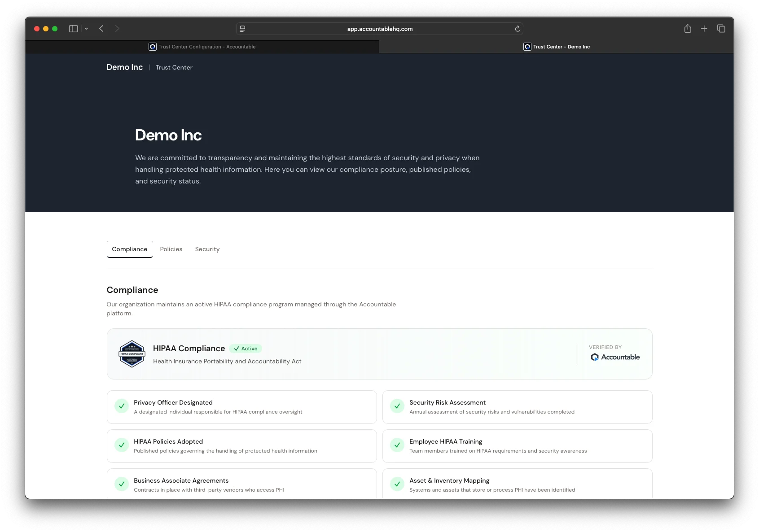Screen dimensions: 759x532
Task: Click the tab overview icon
Action: [721, 28]
